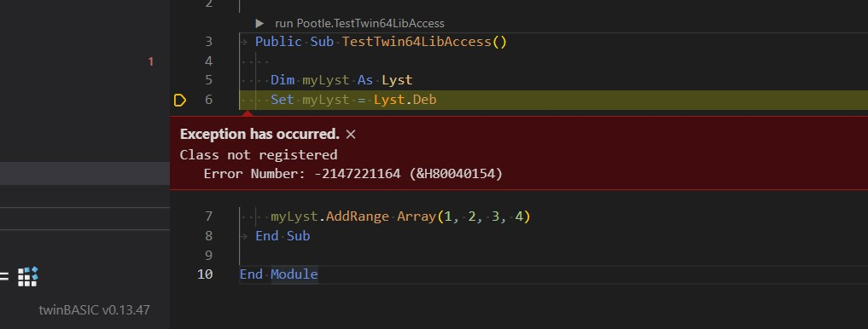Click fold arrow beside End Sub

pyautogui.click(x=243, y=236)
